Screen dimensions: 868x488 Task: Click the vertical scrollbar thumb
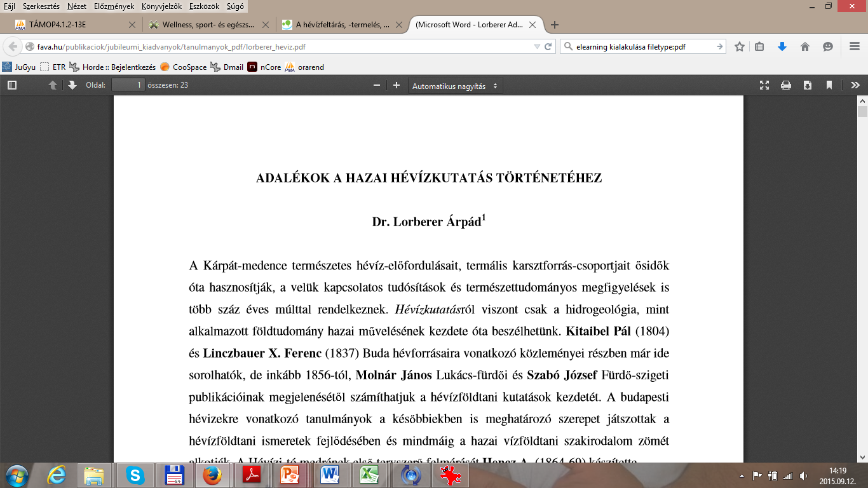862,112
